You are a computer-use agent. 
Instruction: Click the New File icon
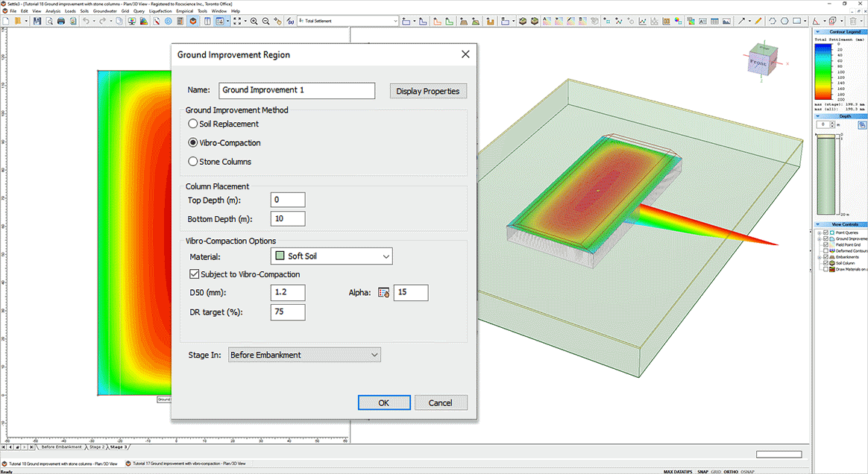pyautogui.click(x=6, y=21)
